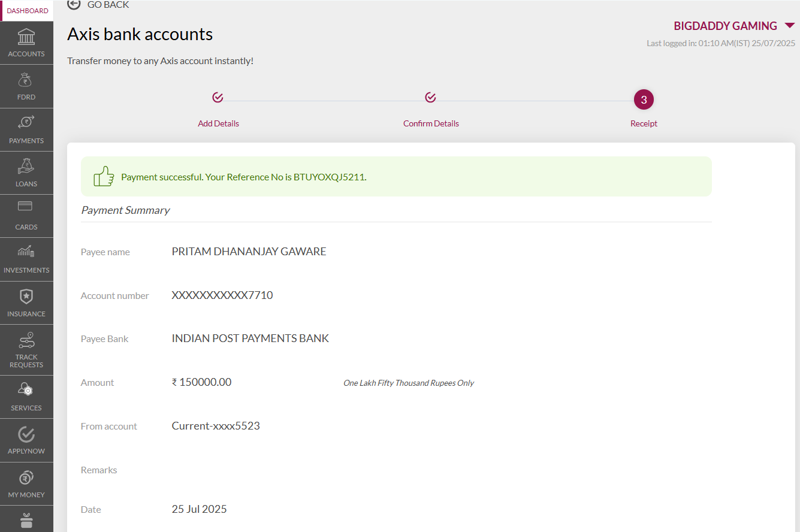Screen dimensions: 800x532
Task: Expand the BIGDADDY GAMING profile dropdown arrow
Action: 790,25
